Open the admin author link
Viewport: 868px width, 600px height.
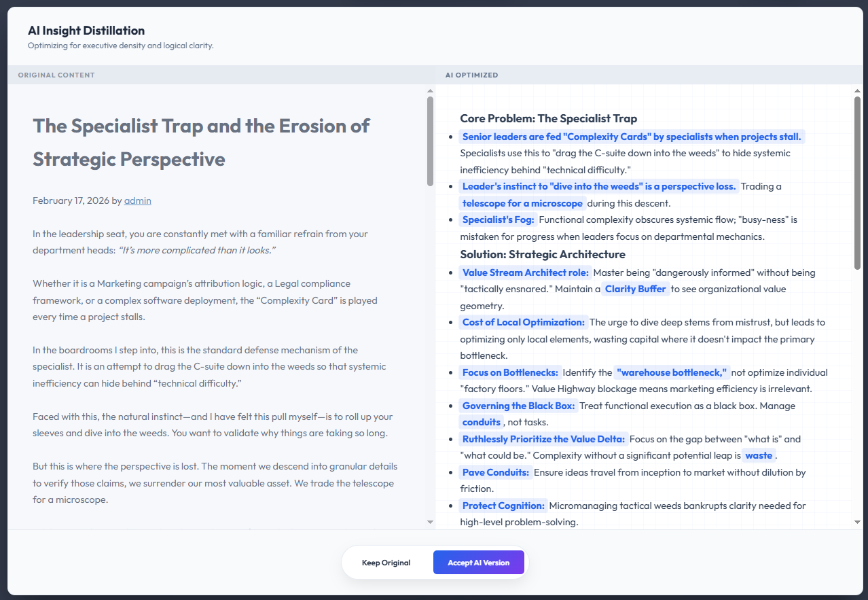click(137, 200)
